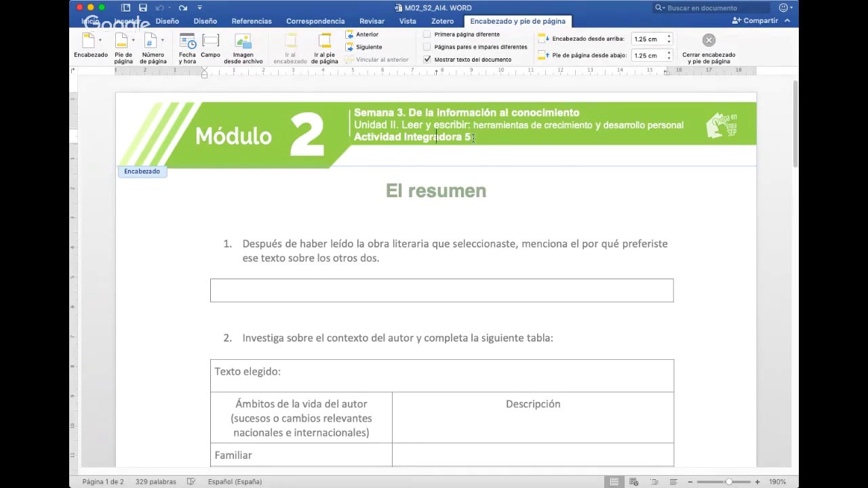
Task: Open the Correspondencia tab
Action: coord(315,21)
